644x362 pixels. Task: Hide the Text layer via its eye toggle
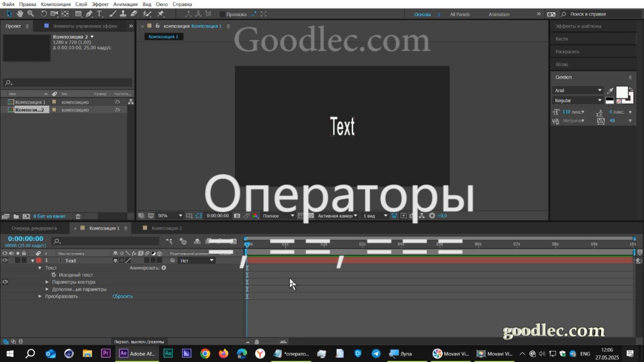coord(5,260)
